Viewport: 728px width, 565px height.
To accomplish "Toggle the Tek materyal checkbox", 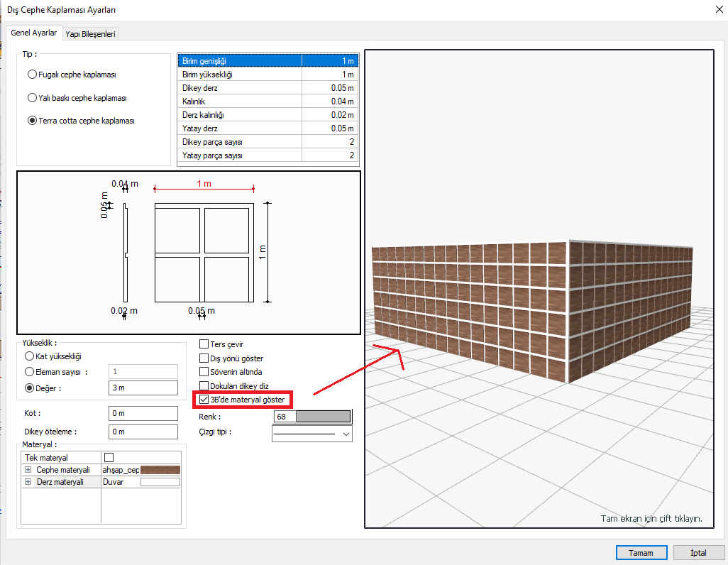I will (x=109, y=458).
